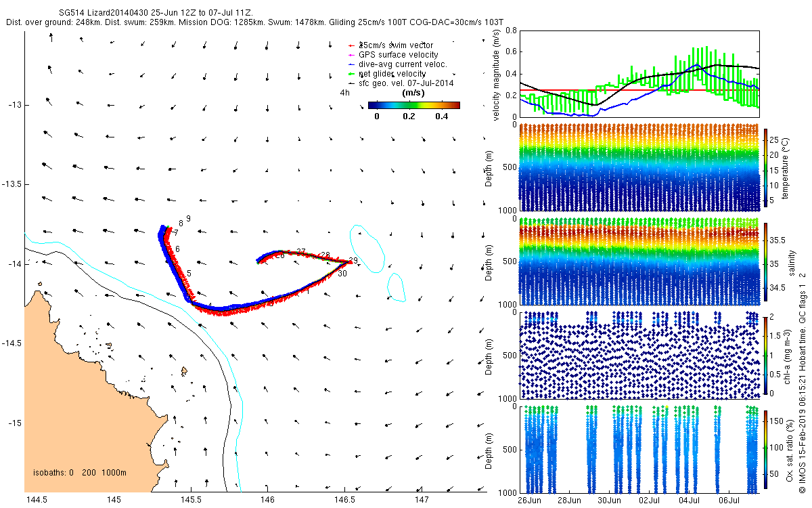
Task: Click map longitude label '146'
Action: (x=267, y=500)
